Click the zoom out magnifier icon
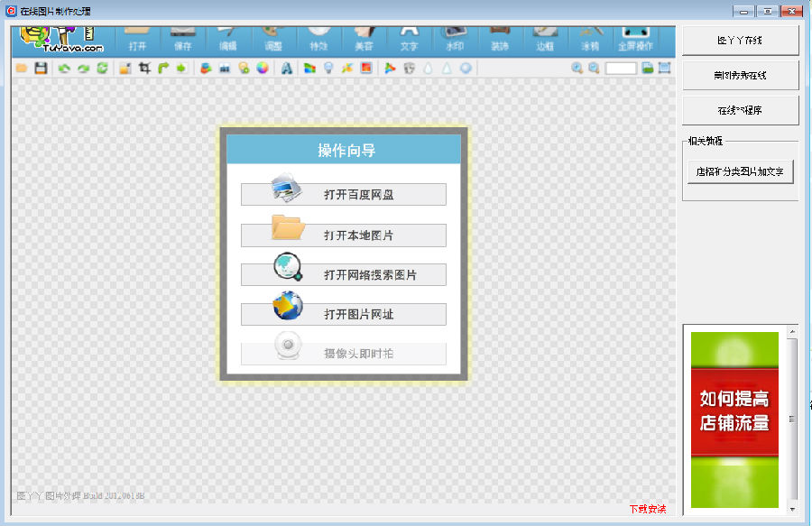 click(x=594, y=68)
